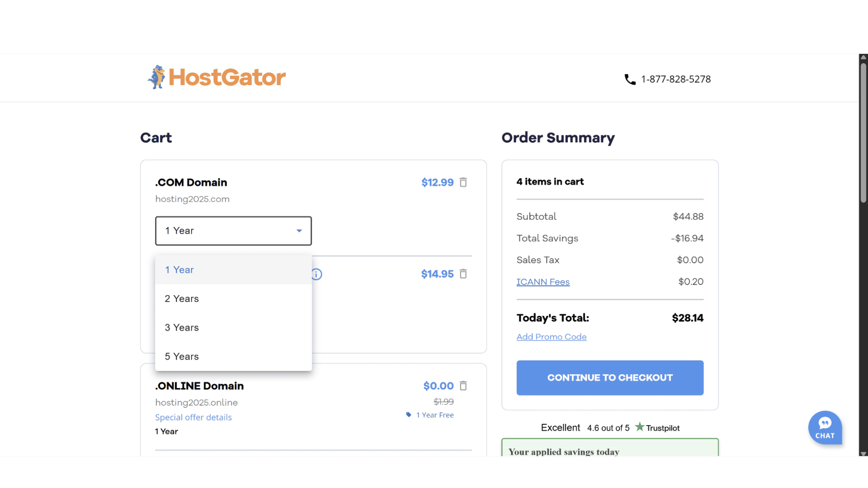Remove the $14.95 item using its trash icon
The height and width of the screenshot is (488, 868).
pos(463,274)
